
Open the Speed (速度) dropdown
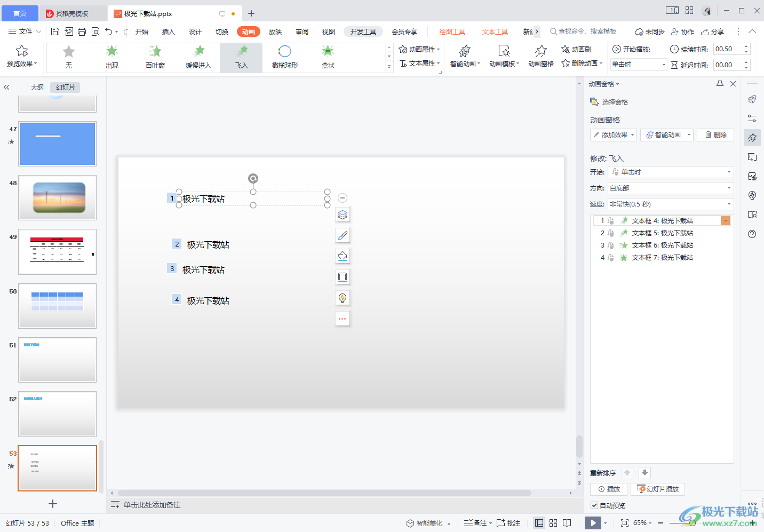click(x=671, y=204)
